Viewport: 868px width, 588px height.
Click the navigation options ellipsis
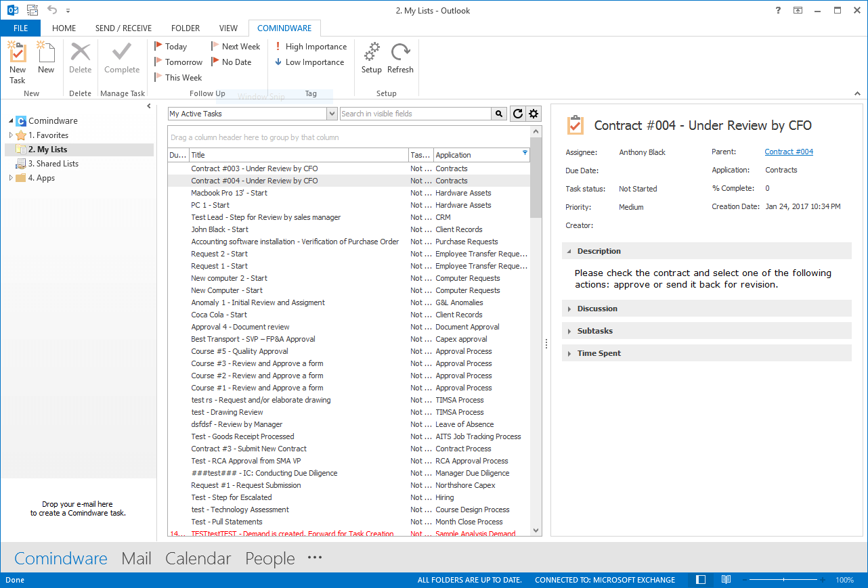click(315, 558)
